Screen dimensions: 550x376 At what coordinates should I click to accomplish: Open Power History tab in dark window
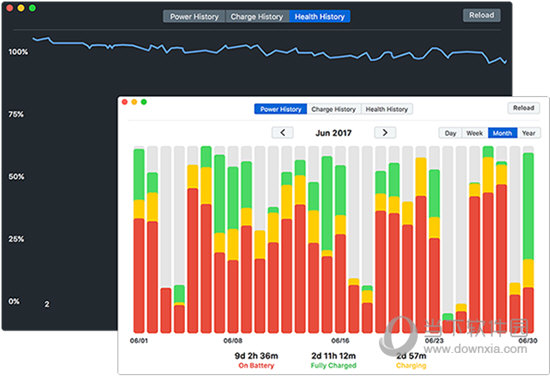194,16
